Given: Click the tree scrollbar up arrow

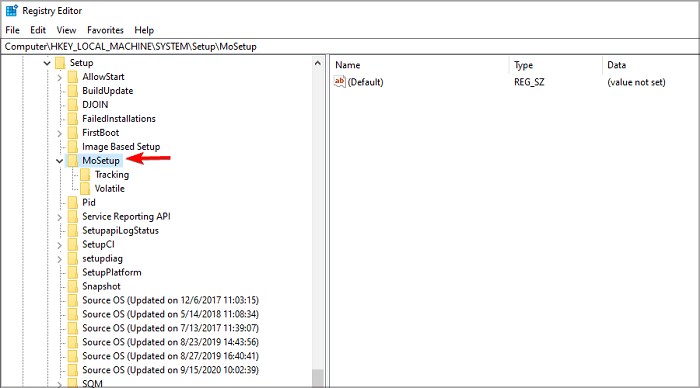Looking at the screenshot, I should (x=317, y=63).
